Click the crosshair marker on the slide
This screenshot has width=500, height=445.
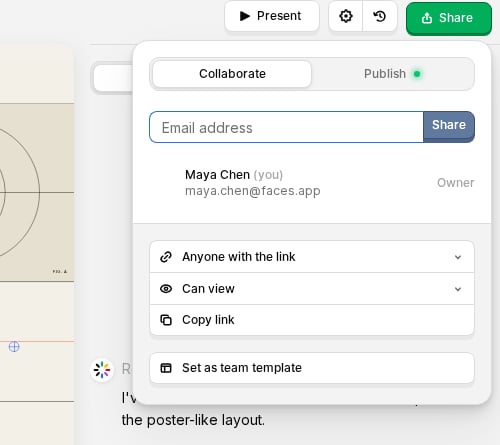14,347
